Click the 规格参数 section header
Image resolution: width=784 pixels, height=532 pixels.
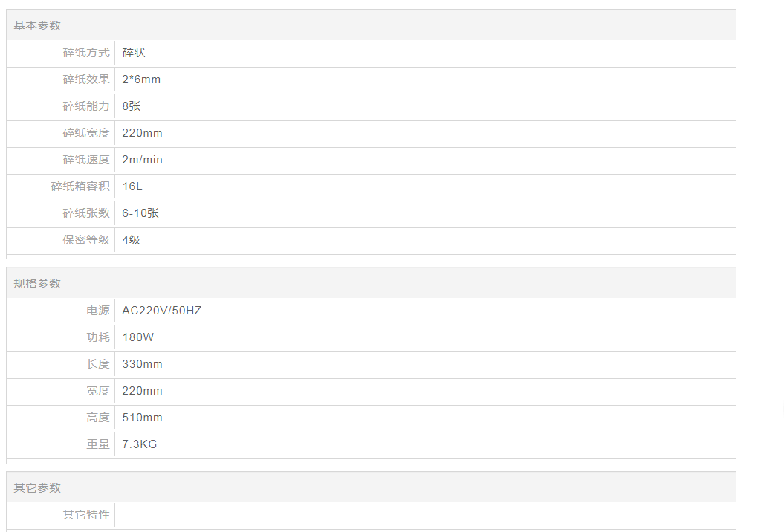[x=37, y=284]
